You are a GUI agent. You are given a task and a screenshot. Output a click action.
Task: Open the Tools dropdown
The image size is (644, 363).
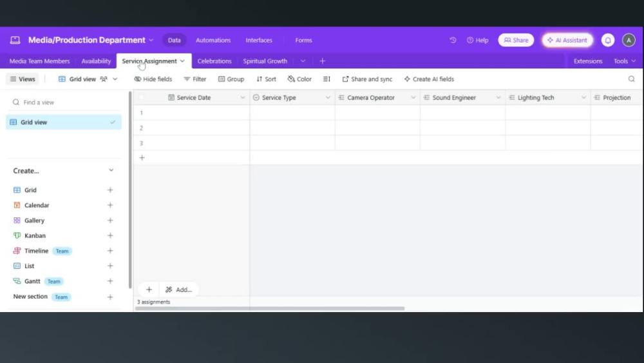tap(625, 61)
